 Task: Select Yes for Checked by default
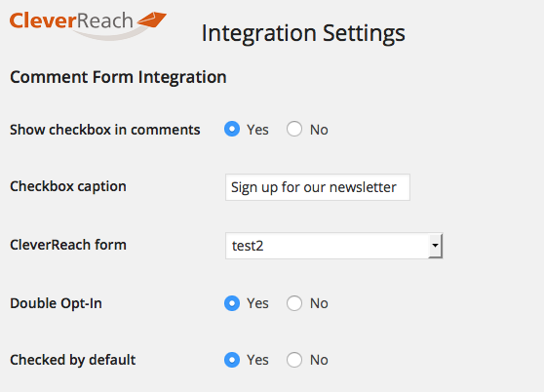[232, 360]
